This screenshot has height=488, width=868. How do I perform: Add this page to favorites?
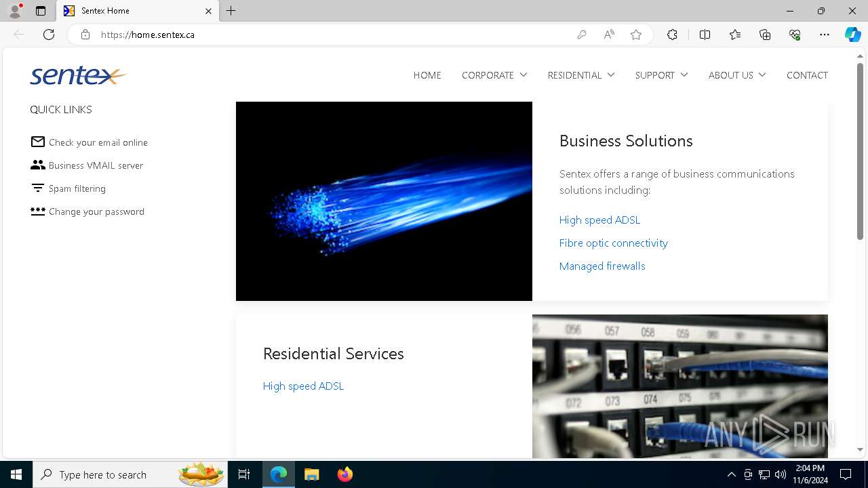[x=636, y=35]
